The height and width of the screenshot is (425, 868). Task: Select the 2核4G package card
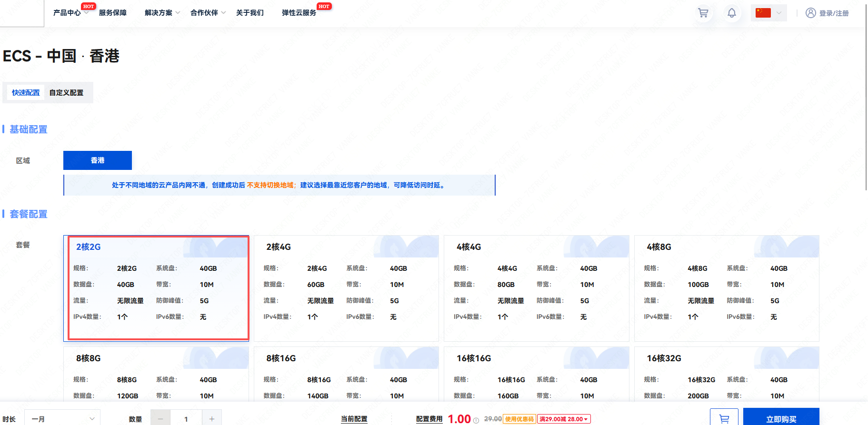346,288
